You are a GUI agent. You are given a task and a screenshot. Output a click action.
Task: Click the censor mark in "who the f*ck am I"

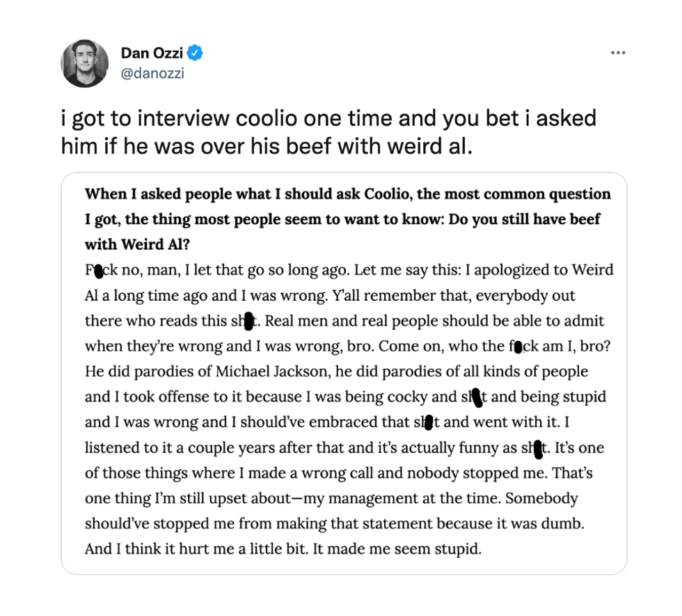(517, 347)
